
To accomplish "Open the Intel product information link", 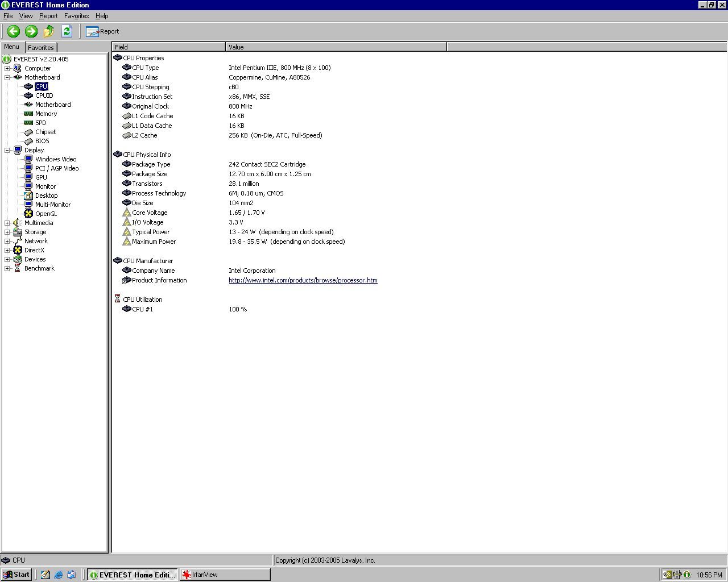I will 303,280.
